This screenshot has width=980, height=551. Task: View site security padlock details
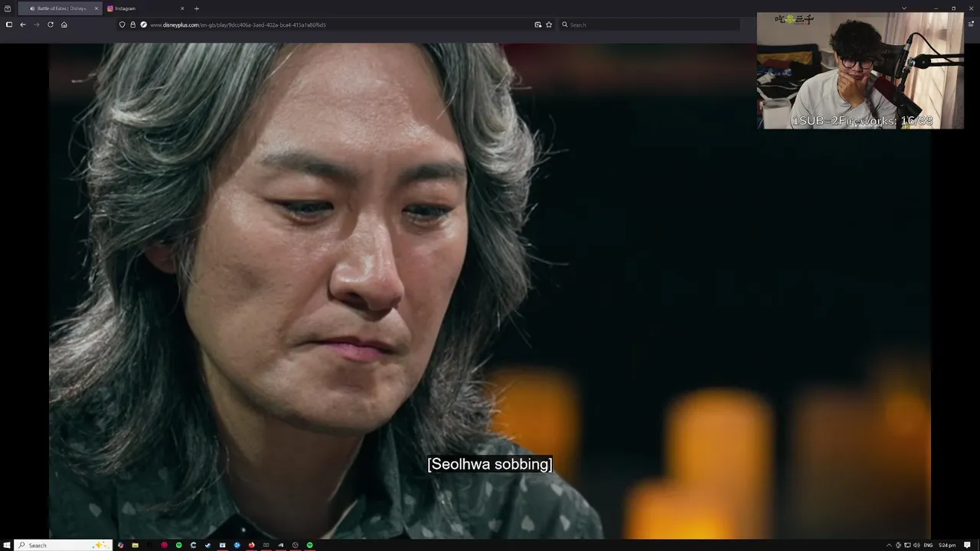(132, 24)
